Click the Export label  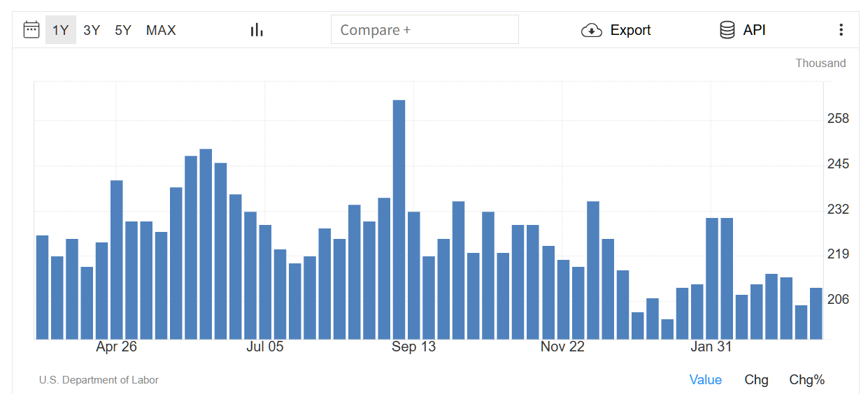630,30
